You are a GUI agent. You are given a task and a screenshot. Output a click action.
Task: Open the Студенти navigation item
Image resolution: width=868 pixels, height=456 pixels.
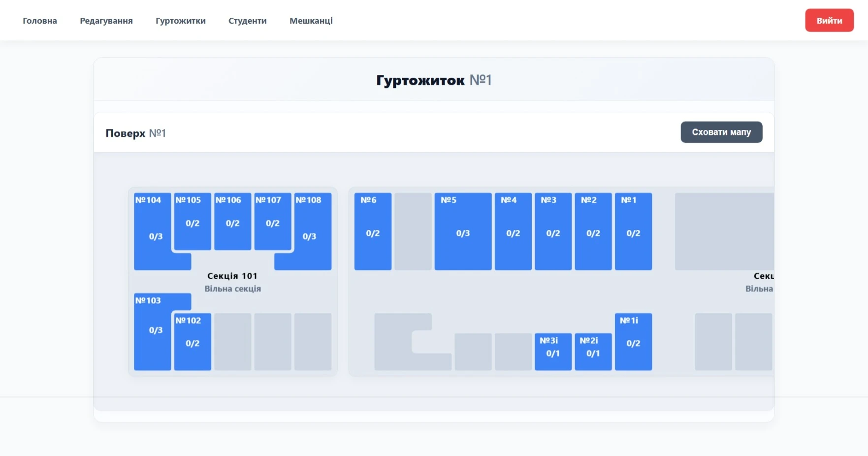[x=248, y=21]
